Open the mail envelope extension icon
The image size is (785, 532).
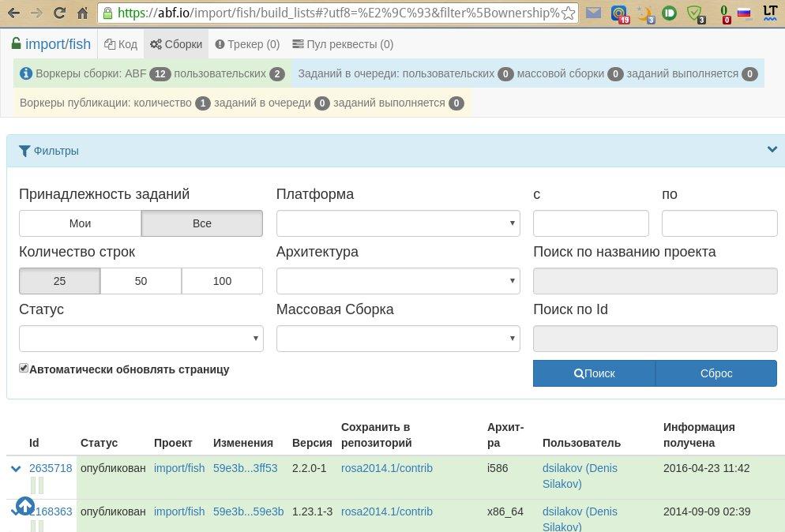[x=593, y=13]
